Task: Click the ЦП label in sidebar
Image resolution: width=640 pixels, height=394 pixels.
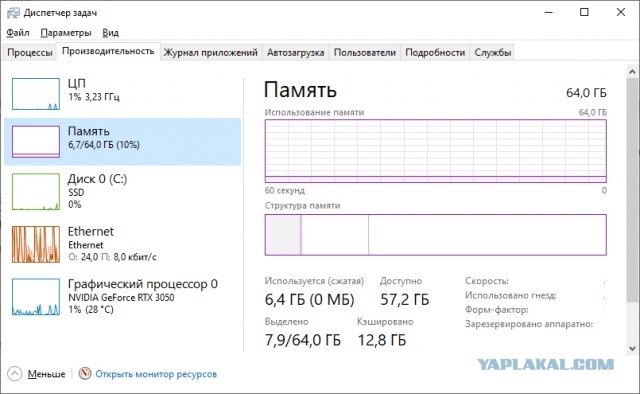Action: 77,83
